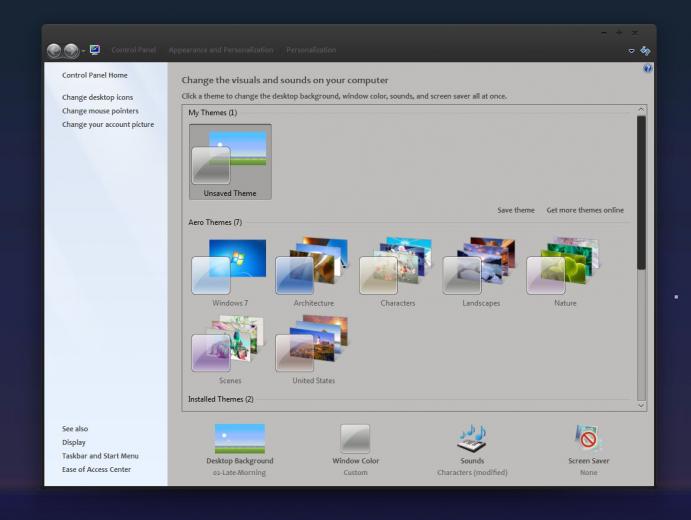Select Control Panel breadcrumb
691x520 pixels.
(134, 50)
